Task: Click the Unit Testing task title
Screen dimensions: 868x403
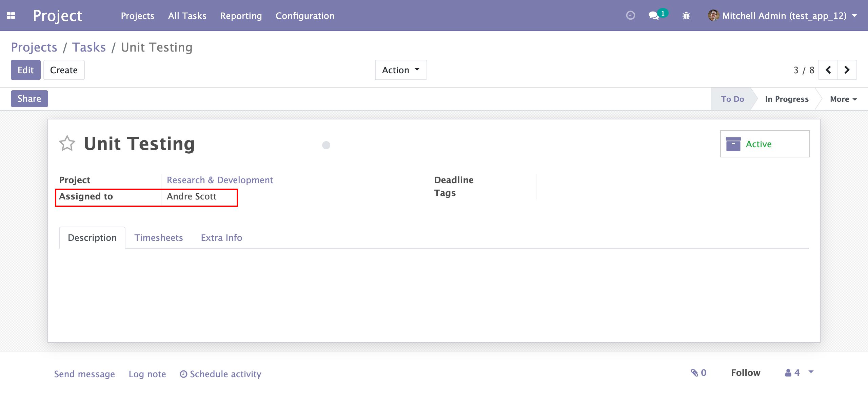Action: pyautogui.click(x=139, y=144)
